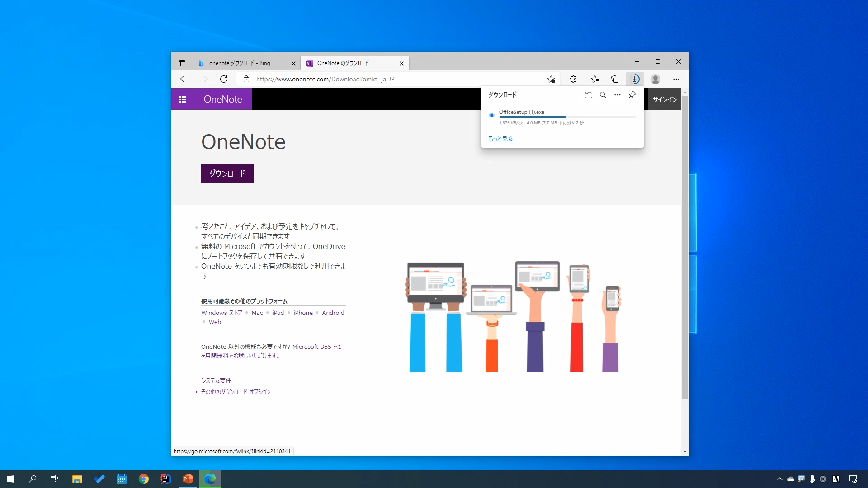Click the devices illustration image
This screenshot has width=868, height=488.
coord(513,316)
